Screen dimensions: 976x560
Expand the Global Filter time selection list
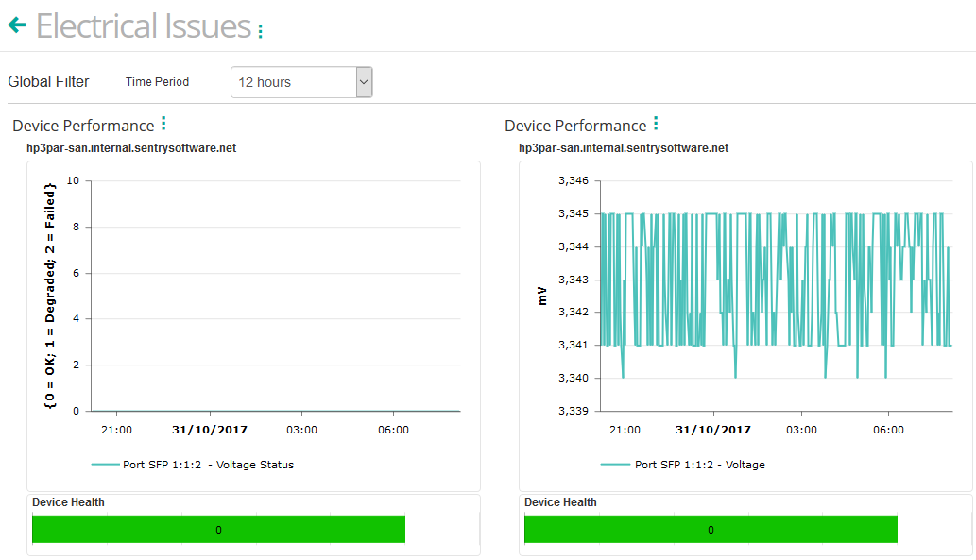tap(300, 82)
